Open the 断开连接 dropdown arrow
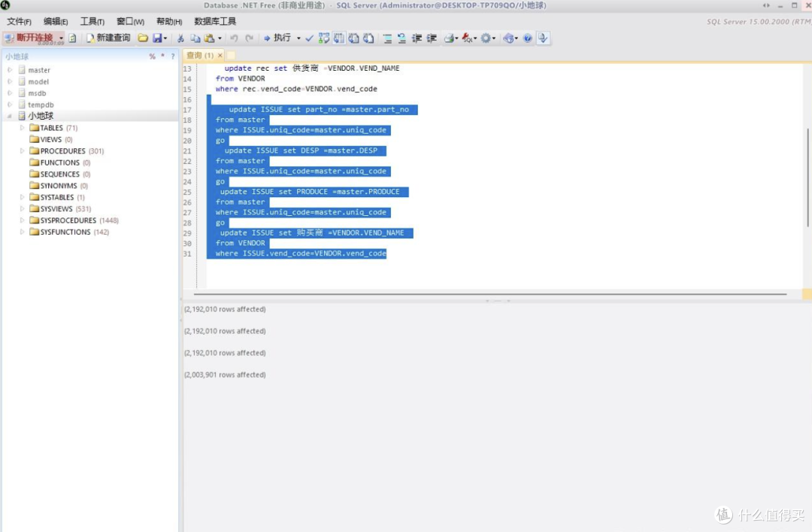 point(61,38)
